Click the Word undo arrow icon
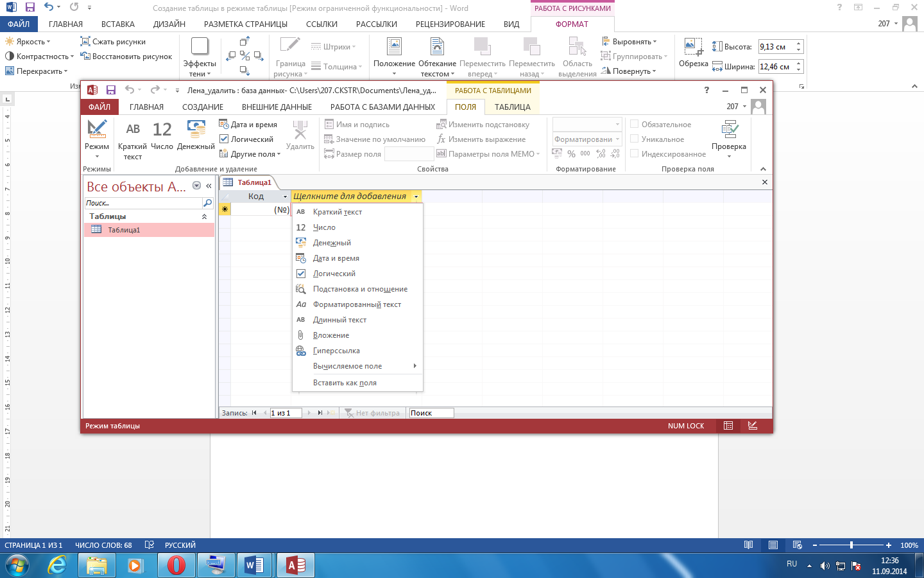The height and width of the screenshot is (578, 924). coord(49,8)
